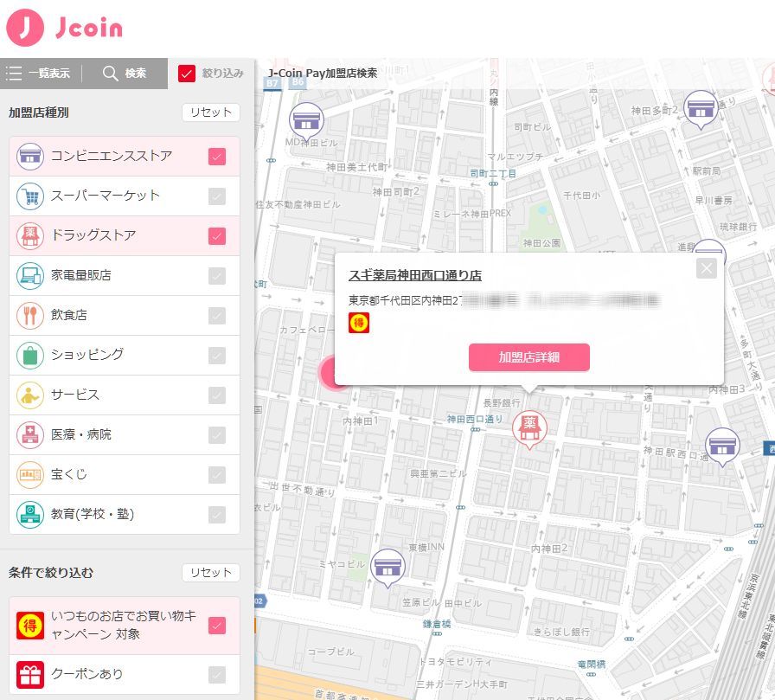
Task: Select the convenience store pin near ミヤコビル
Action: pyautogui.click(x=388, y=568)
